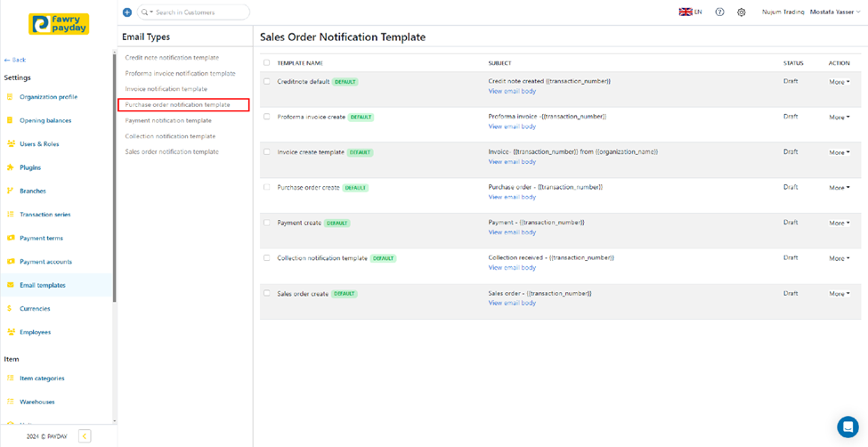Click the Plugins puzzle icon in sidebar
This screenshot has width=868, height=447.
11,167
